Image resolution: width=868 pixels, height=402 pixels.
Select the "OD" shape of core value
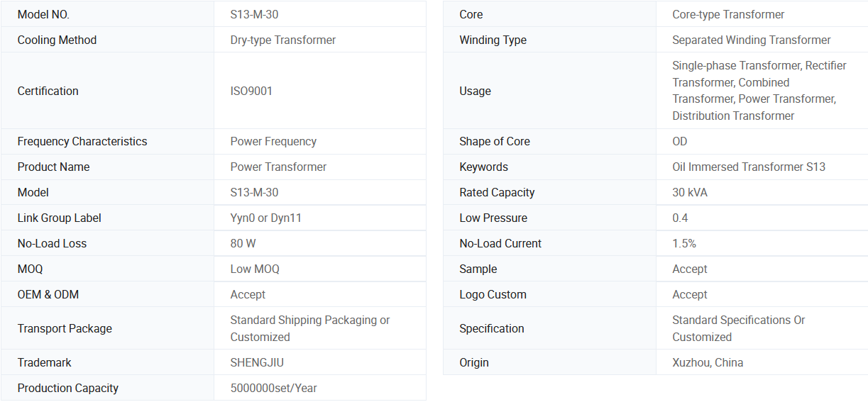680,141
